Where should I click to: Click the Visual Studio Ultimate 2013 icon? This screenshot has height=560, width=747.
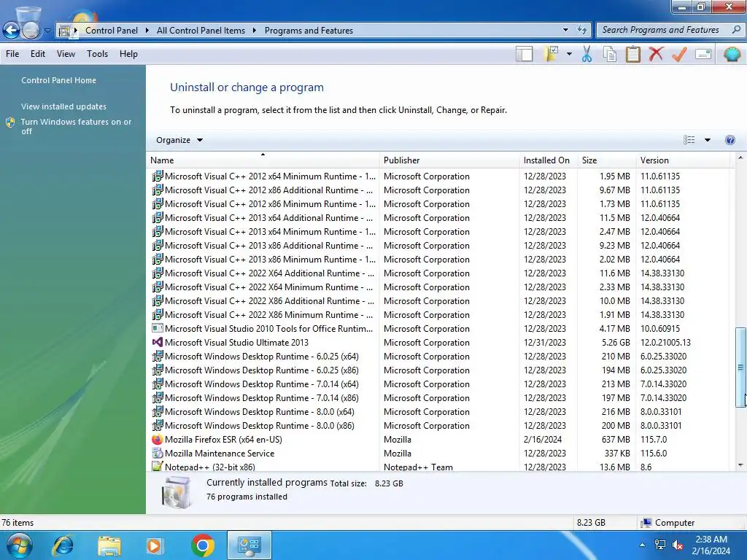pyautogui.click(x=158, y=343)
